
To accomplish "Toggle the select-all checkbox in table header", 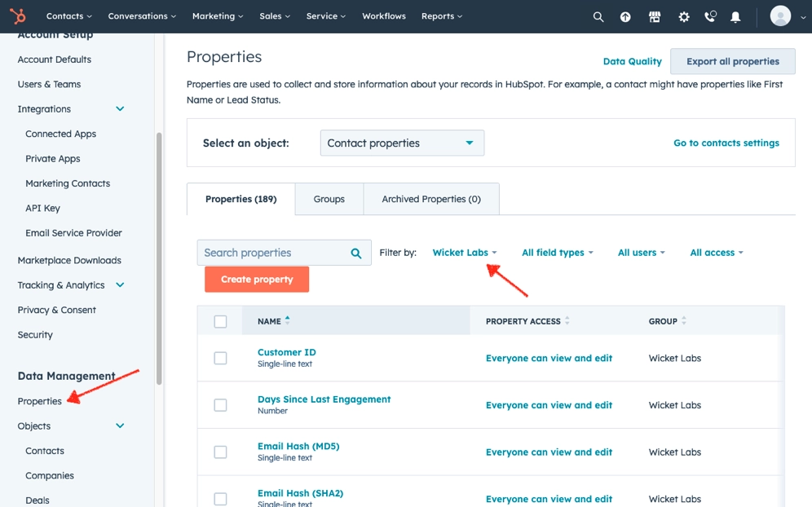I will tap(220, 321).
